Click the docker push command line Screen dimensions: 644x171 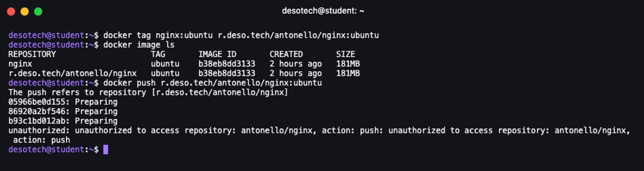(x=212, y=83)
